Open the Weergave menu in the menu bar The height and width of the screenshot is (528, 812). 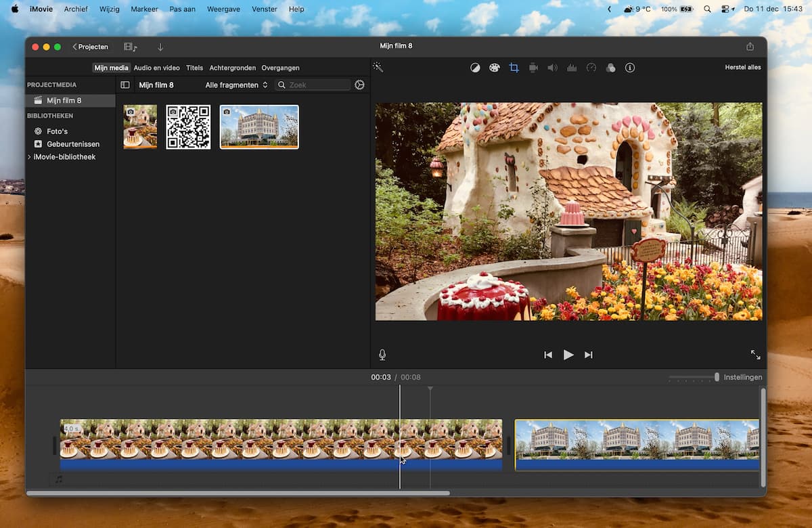click(x=223, y=9)
